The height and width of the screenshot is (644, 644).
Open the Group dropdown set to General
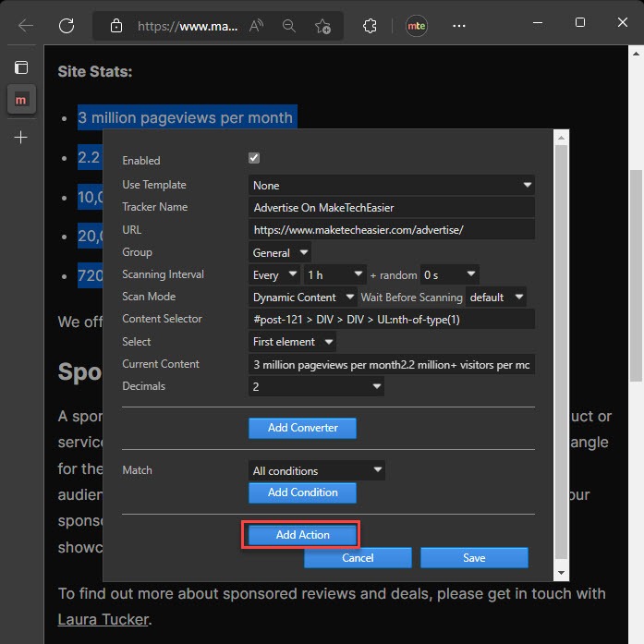tap(280, 252)
